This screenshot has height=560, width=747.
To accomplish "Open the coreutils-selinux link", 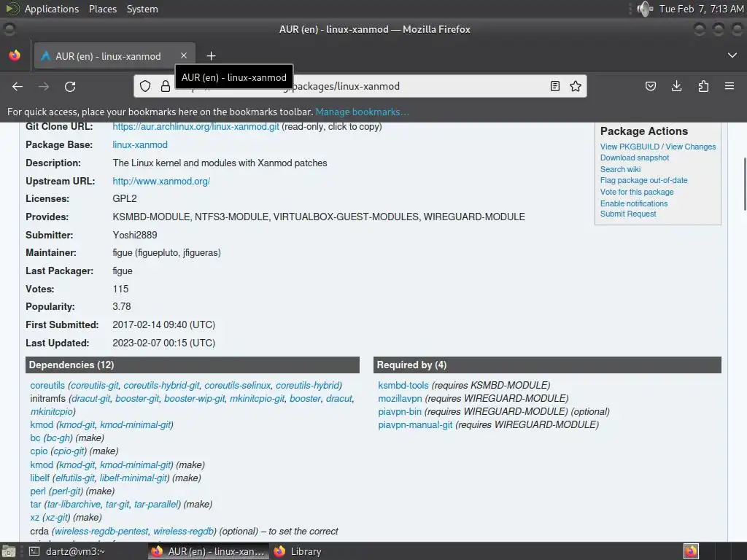I will [x=238, y=385].
